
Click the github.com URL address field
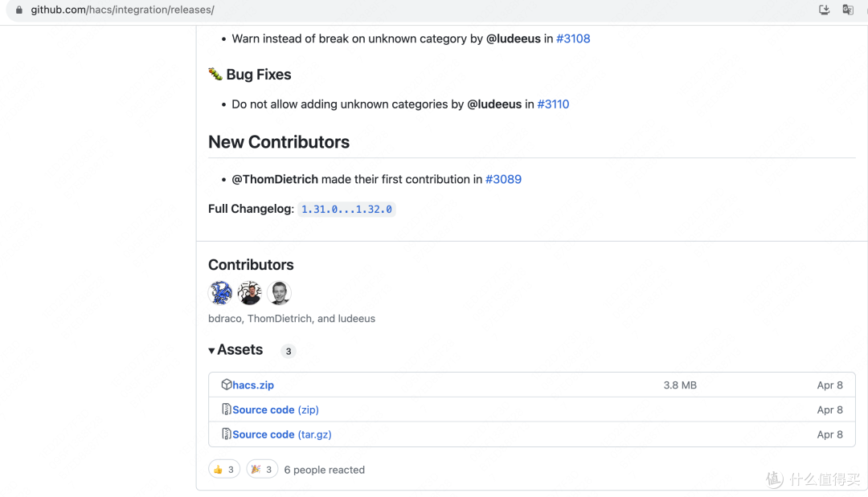(122, 10)
